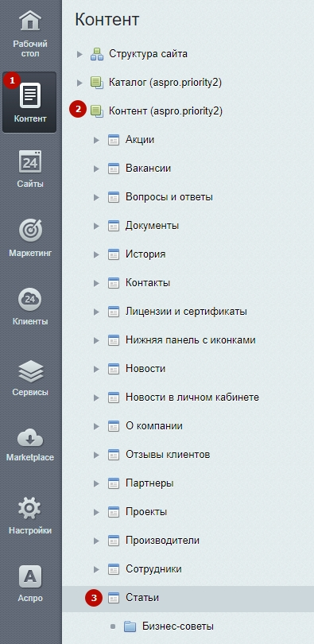The height and width of the screenshot is (644, 314).
Task: Open Отзывы клиентов item
Action: [x=168, y=455]
